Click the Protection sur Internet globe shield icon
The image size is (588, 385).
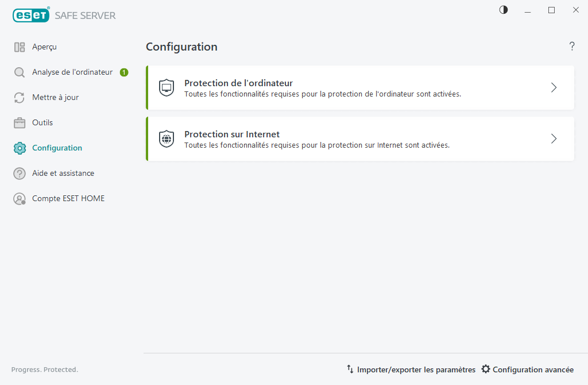(166, 138)
